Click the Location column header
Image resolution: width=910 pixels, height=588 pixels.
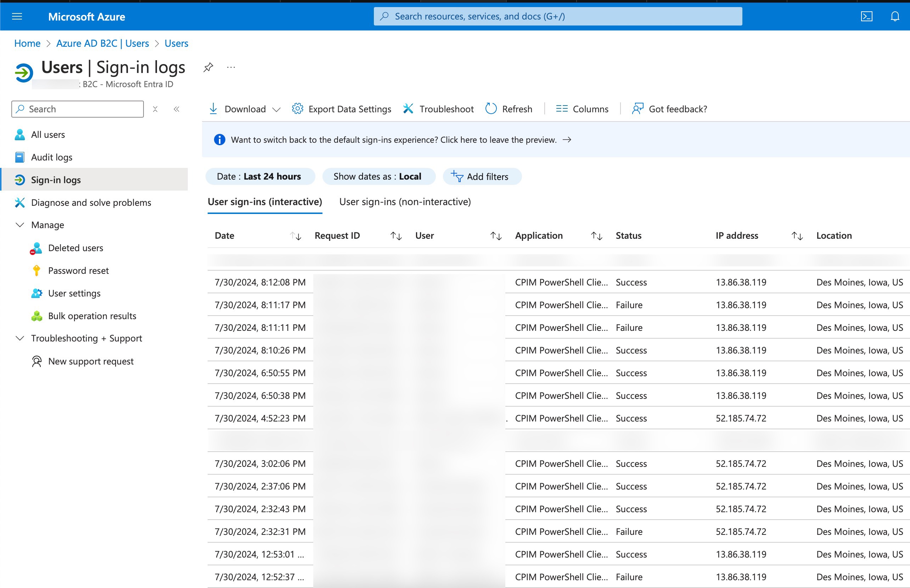(x=834, y=236)
